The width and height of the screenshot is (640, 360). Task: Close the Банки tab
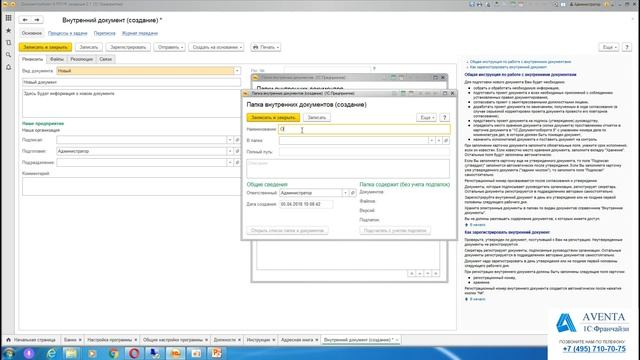click(x=80, y=340)
